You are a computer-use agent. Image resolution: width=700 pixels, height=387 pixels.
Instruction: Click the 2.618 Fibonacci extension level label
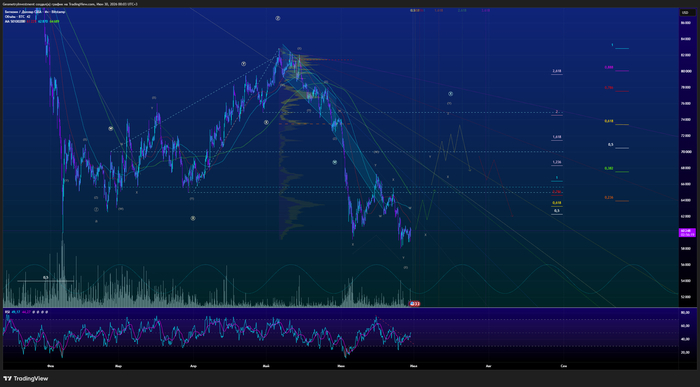coord(557,71)
